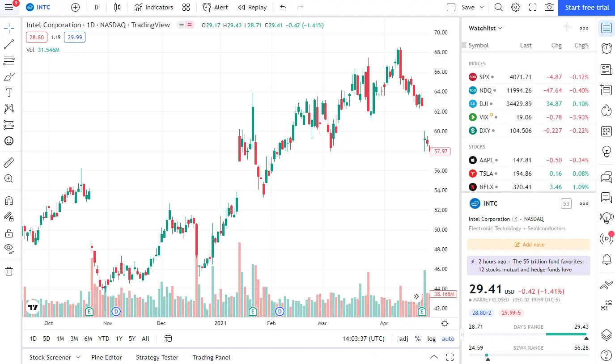The height and width of the screenshot is (364, 615).
Task: Remove all drawings with the trash icon
Action: (x=9, y=271)
